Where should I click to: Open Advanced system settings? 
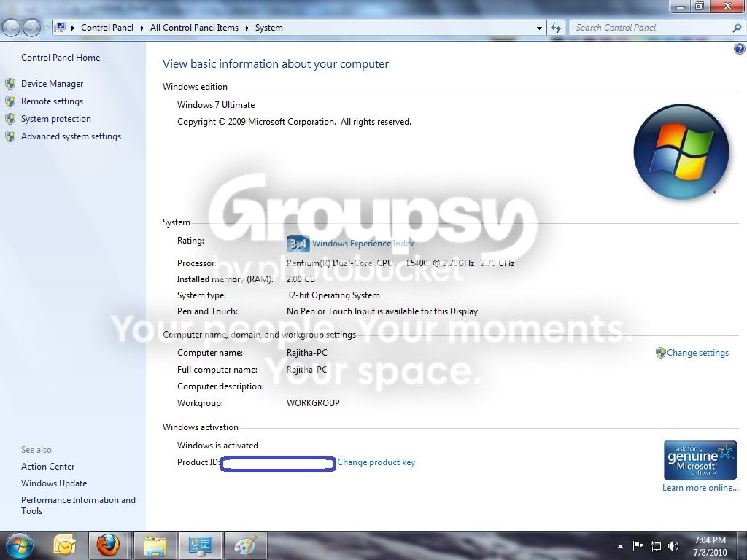coord(71,136)
